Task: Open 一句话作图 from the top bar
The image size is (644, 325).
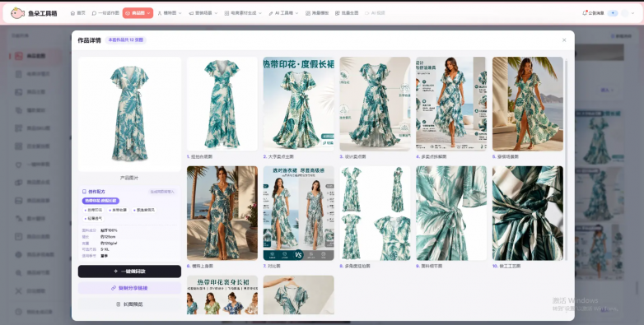Action: [x=105, y=13]
